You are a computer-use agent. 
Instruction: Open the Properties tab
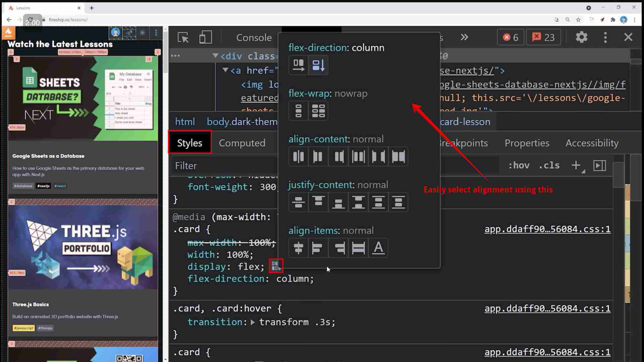(x=527, y=143)
